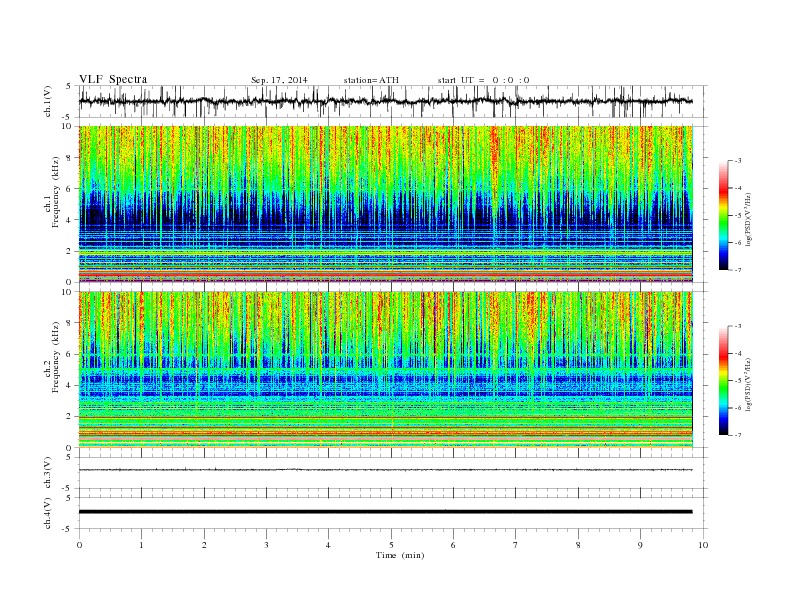Click the thick ch.4 voltage trace
The width and height of the screenshot is (792, 612).
point(385,512)
